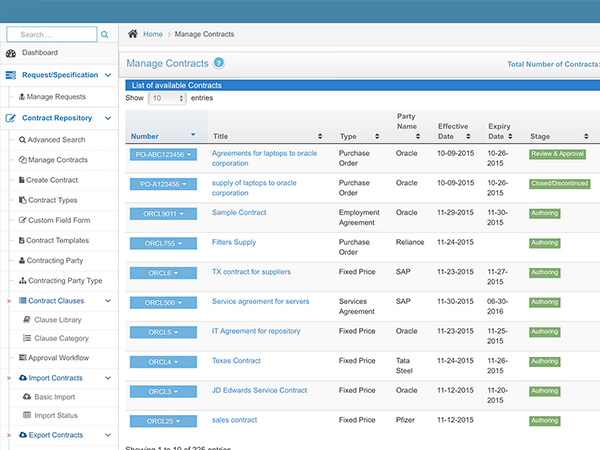Open 'Filters Supply' contract link
The height and width of the screenshot is (450, 600).
[x=234, y=242]
